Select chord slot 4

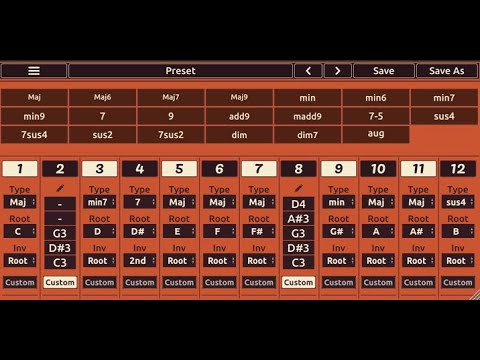140,169
